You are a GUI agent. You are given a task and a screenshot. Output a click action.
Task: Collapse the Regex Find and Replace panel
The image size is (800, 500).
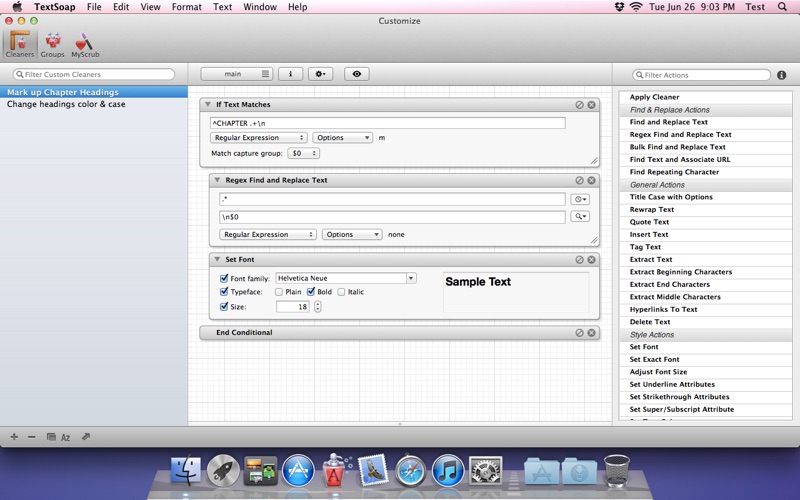click(217, 180)
